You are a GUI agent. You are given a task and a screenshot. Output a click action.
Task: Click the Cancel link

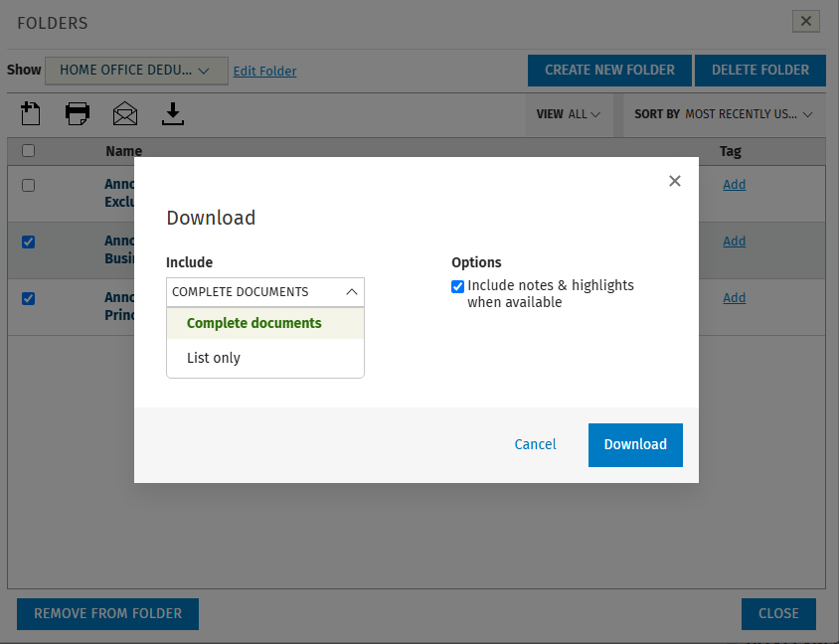coord(535,444)
